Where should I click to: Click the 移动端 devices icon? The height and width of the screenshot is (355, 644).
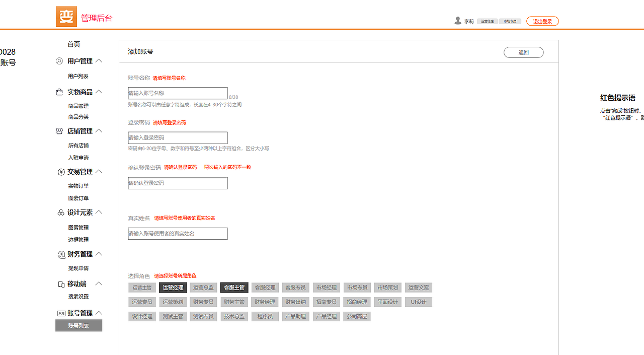tap(61, 284)
